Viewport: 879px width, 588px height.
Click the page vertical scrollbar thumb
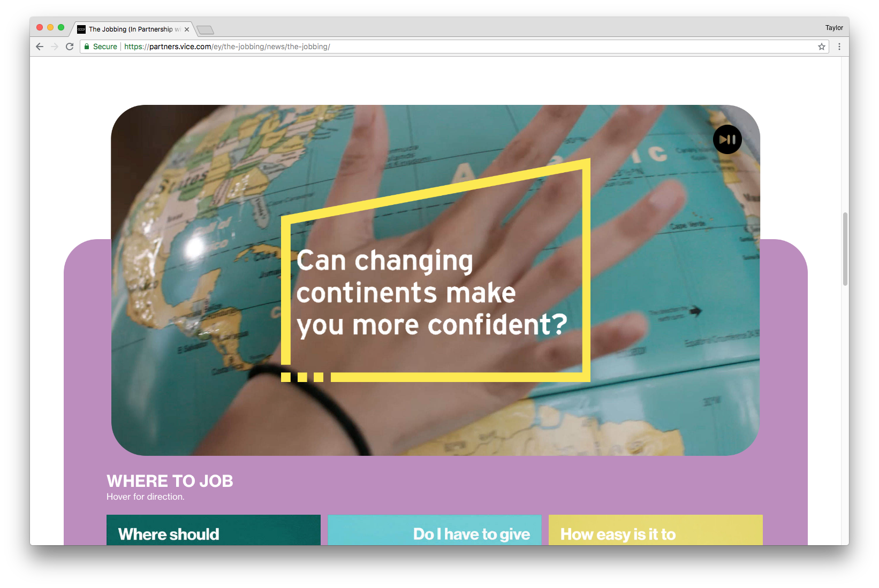[845, 249]
